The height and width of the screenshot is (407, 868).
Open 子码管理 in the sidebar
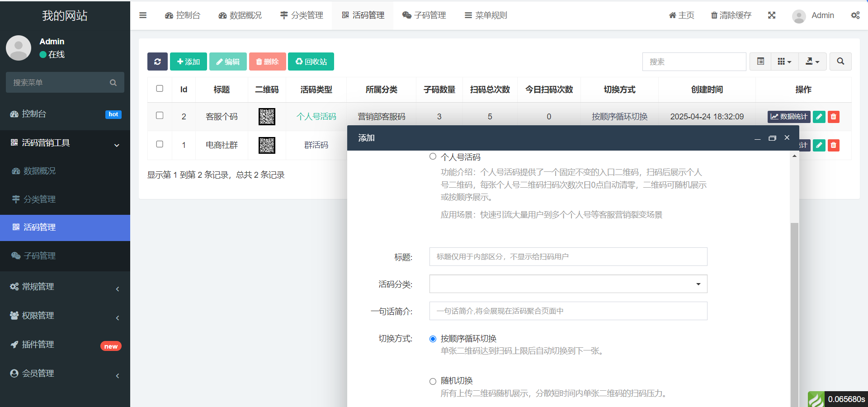pos(65,256)
